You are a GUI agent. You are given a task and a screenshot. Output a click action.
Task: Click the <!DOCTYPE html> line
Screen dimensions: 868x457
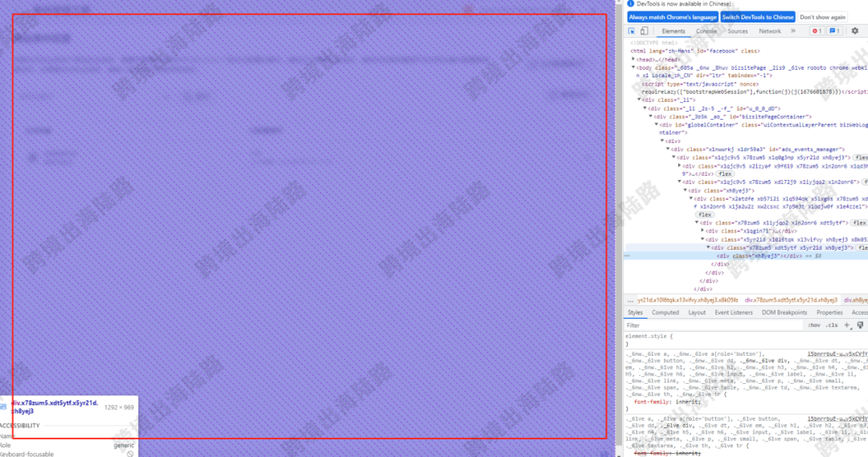tap(653, 43)
